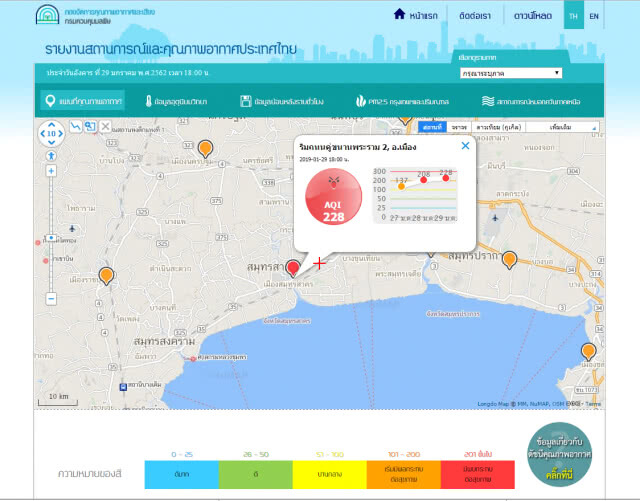Click the report date and time text

[127, 73]
